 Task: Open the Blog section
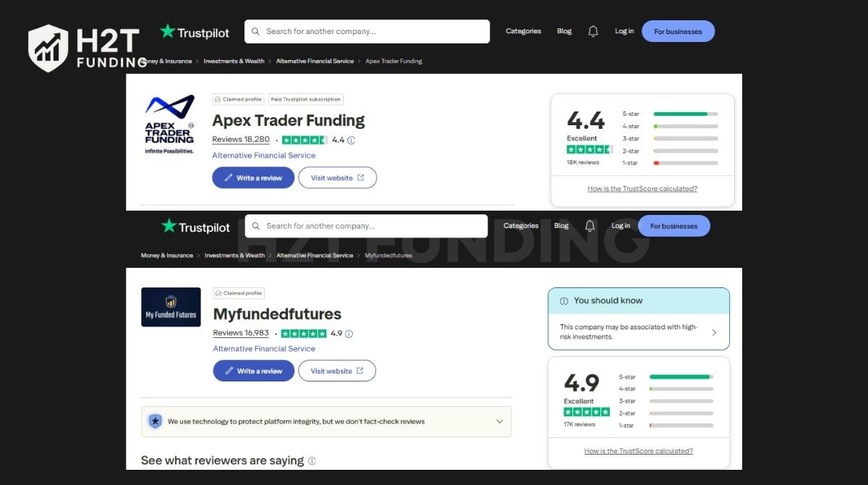564,31
